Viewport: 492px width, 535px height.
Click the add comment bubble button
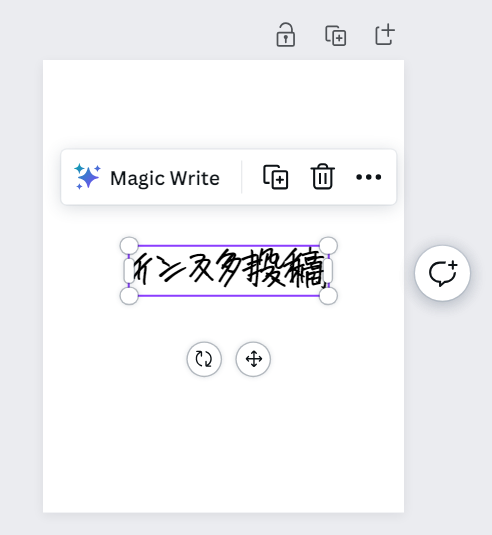point(443,273)
